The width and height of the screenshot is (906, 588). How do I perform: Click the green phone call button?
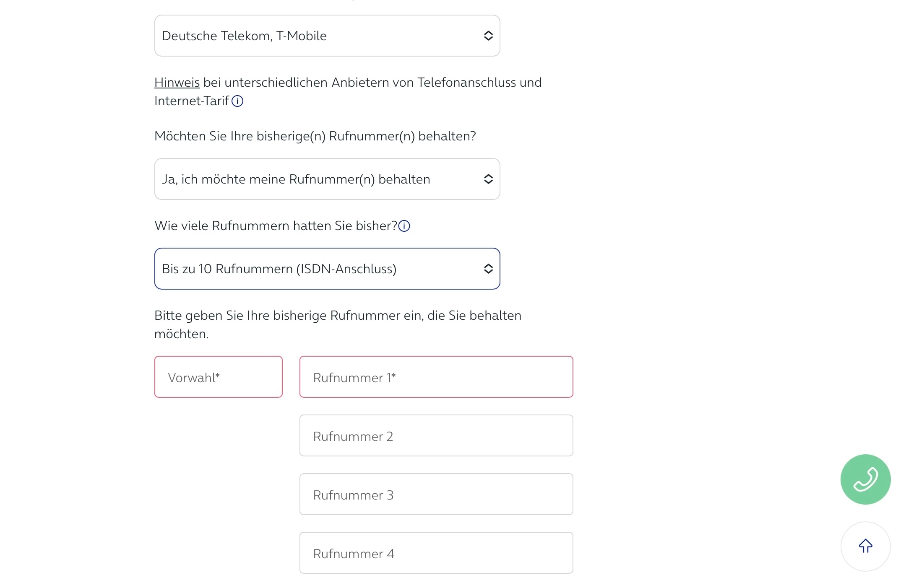coord(865,479)
